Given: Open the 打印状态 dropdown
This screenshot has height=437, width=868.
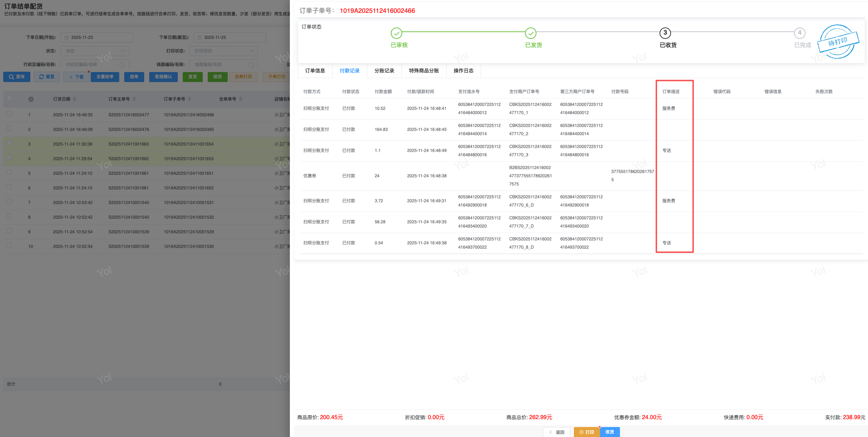Looking at the screenshot, I should pos(223,51).
